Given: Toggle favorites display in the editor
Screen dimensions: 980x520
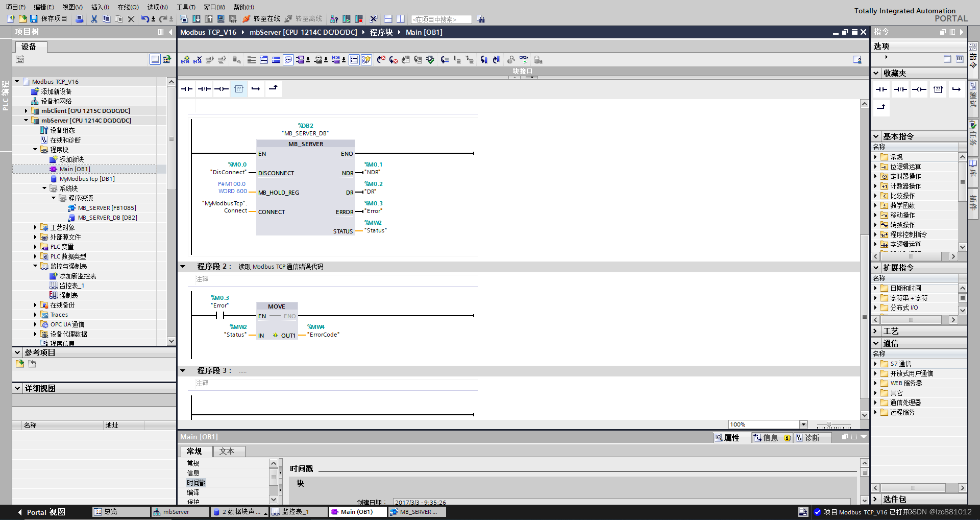Looking at the screenshot, I should click(366, 60).
